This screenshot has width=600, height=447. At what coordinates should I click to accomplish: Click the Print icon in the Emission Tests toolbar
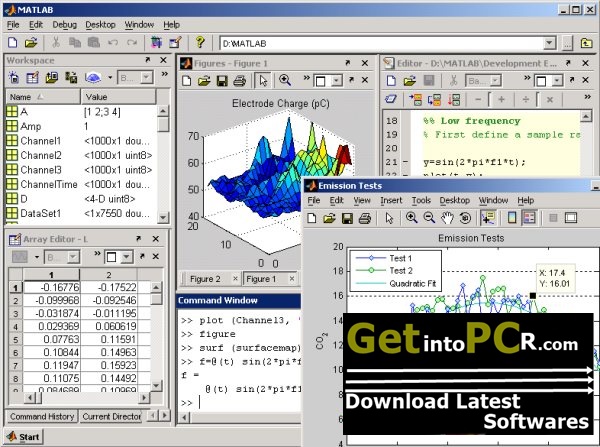365,219
